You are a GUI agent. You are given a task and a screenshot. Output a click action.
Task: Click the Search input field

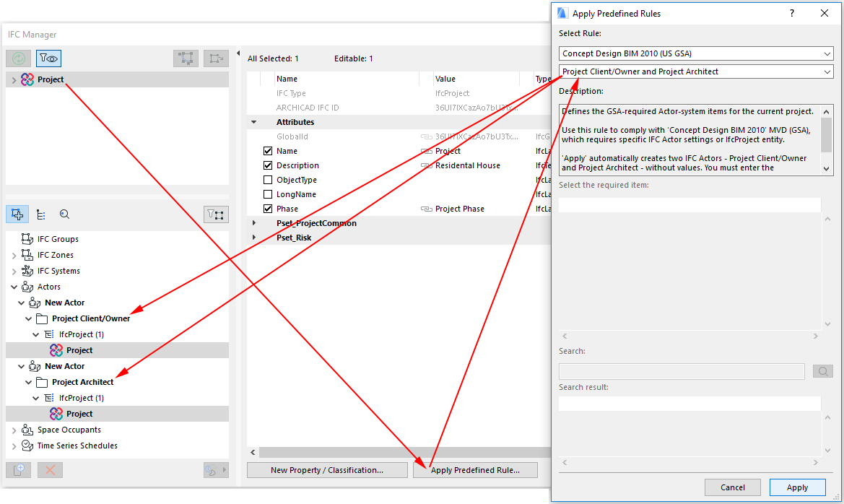point(682,371)
